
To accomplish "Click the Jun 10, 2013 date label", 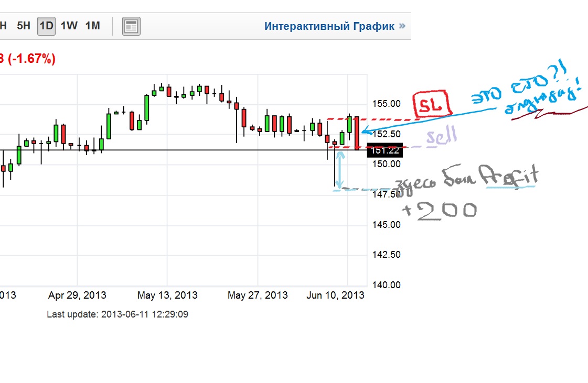I will click(335, 296).
